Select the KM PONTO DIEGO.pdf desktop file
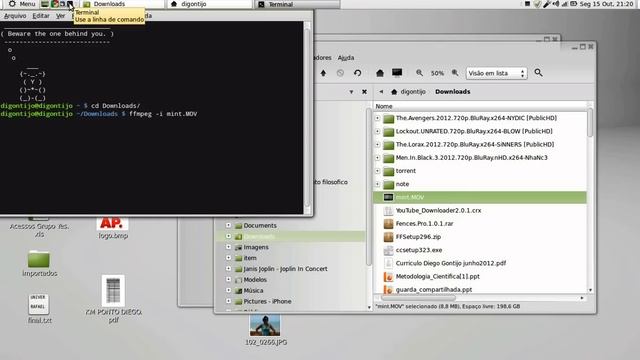This screenshot has height=360, width=640. [x=113, y=300]
